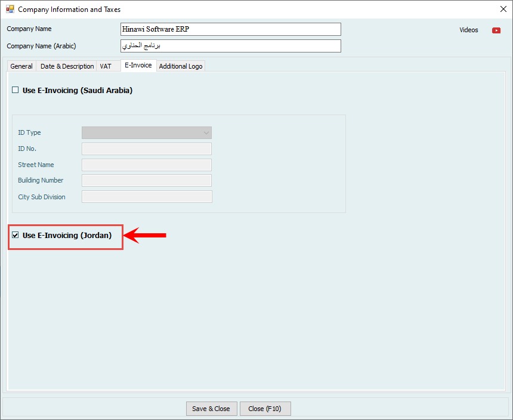Screen dimensions: 513x420
Task: Close the Company Information and Taxes window
Action: point(503,9)
